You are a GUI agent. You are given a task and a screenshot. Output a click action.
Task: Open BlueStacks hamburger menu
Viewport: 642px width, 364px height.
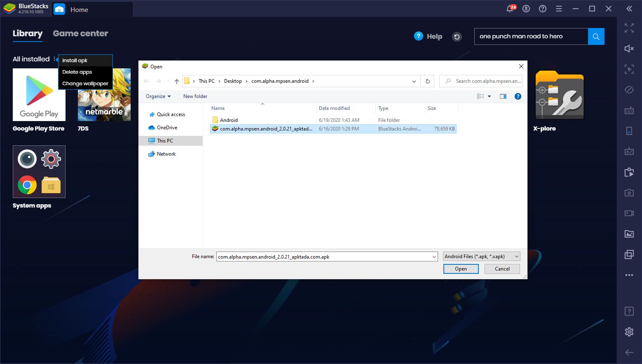click(559, 9)
